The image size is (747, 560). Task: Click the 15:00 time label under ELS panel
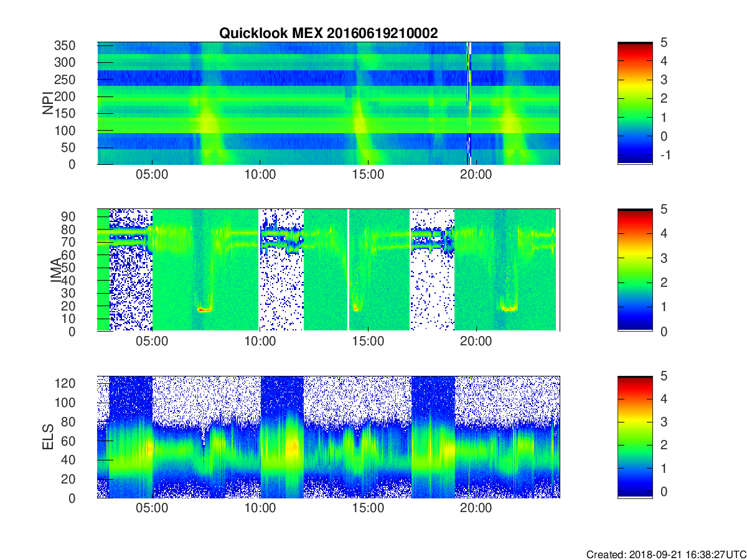pyautogui.click(x=368, y=508)
